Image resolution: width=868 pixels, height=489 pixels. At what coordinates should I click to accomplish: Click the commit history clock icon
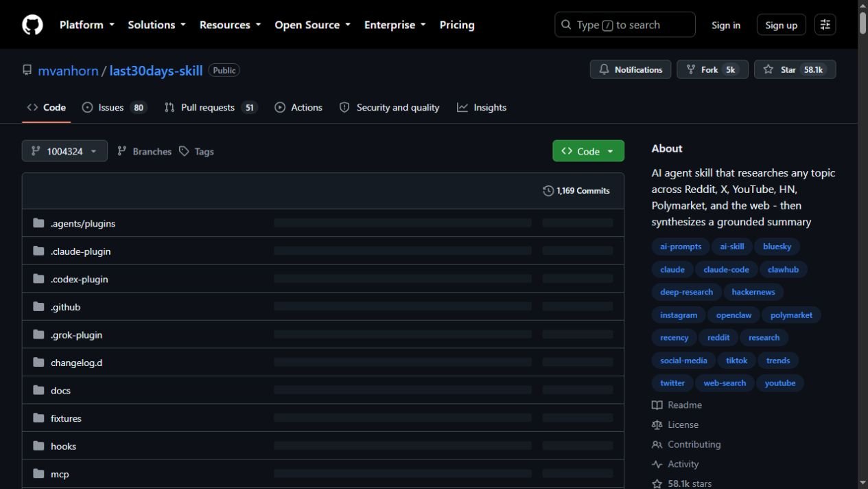coord(548,191)
